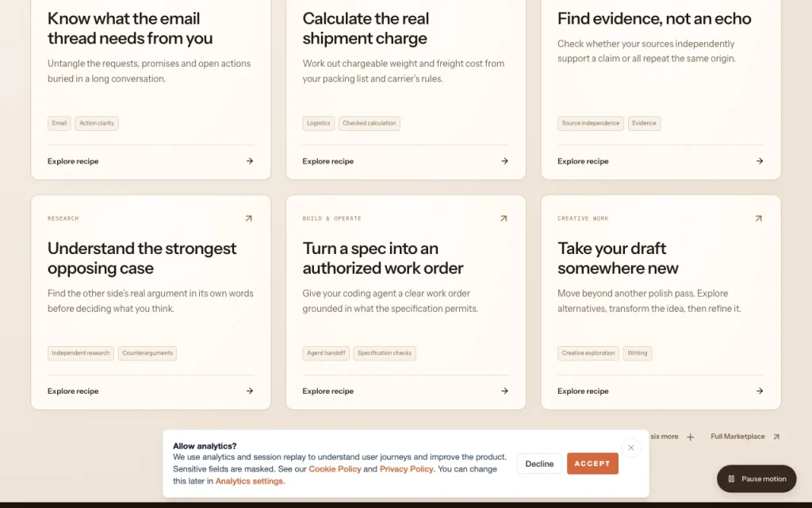Dismiss the analytics banner with the X
Viewport: 812px width, 508px height.
tap(630, 448)
